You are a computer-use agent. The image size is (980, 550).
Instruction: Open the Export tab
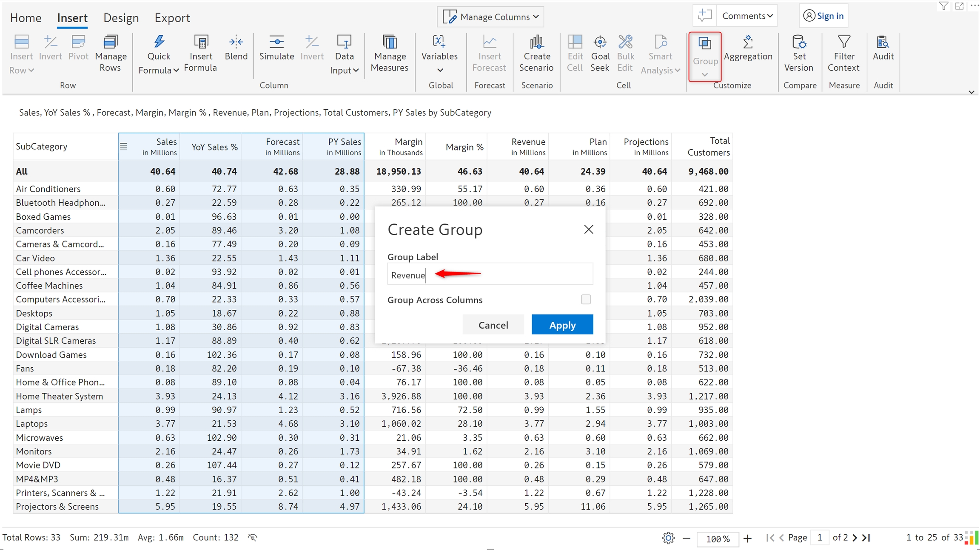tap(172, 18)
